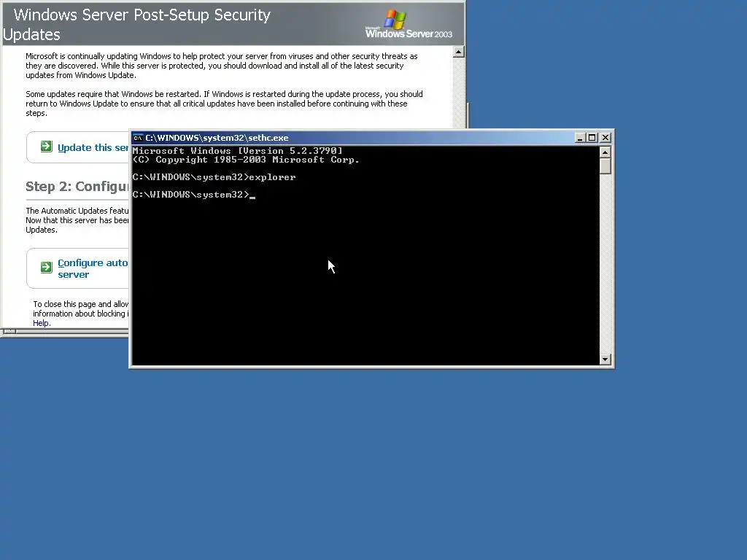Click the "(C) Copyright 1985-2003 Microsoft Corp." line
747x560 pixels.
tap(246, 160)
